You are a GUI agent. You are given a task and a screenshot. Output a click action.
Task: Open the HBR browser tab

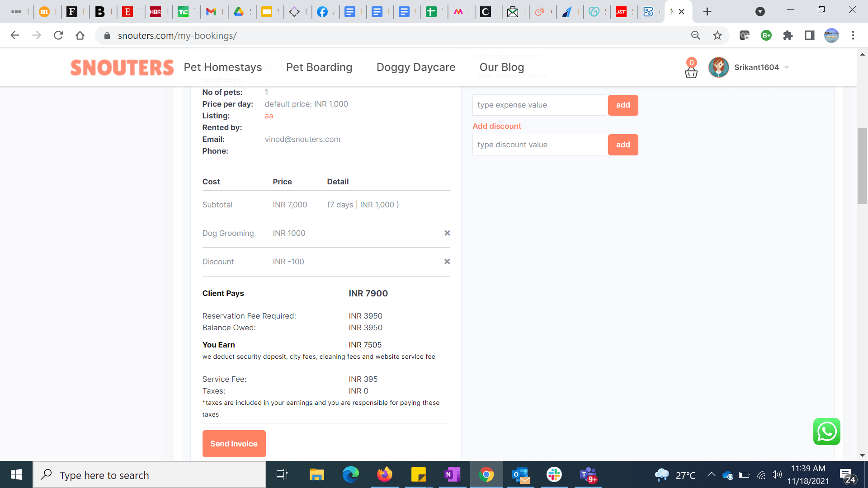pos(156,12)
